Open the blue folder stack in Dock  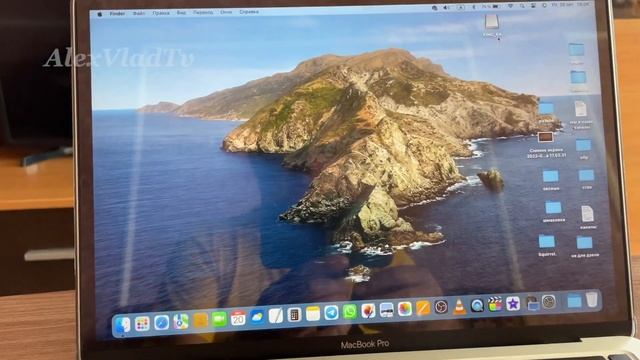pos(574,301)
